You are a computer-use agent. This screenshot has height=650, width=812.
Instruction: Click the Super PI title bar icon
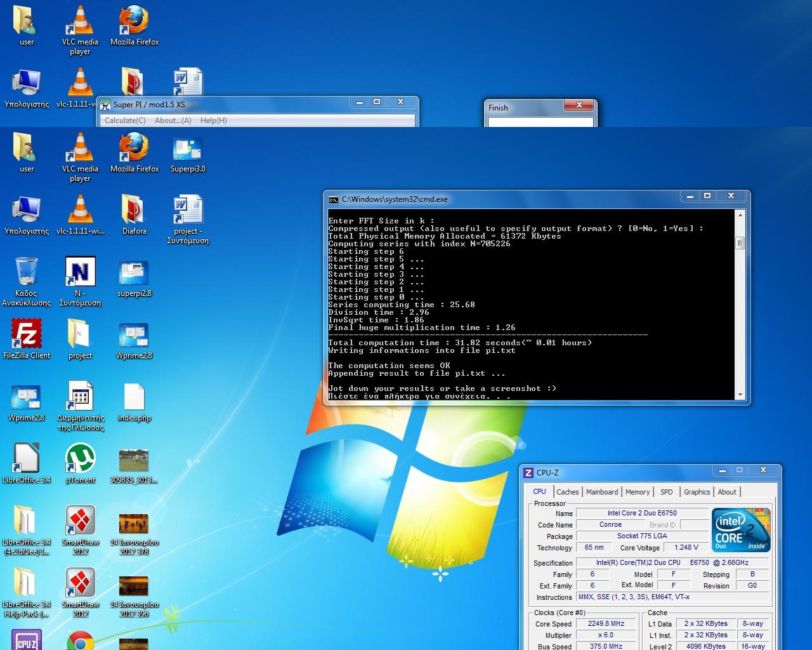(x=105, y=104)
